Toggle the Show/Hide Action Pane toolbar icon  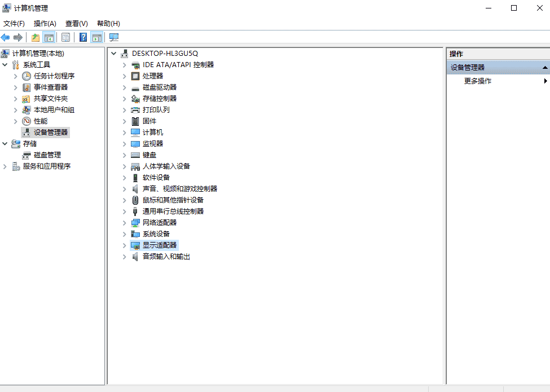click(x=97, y=37)
